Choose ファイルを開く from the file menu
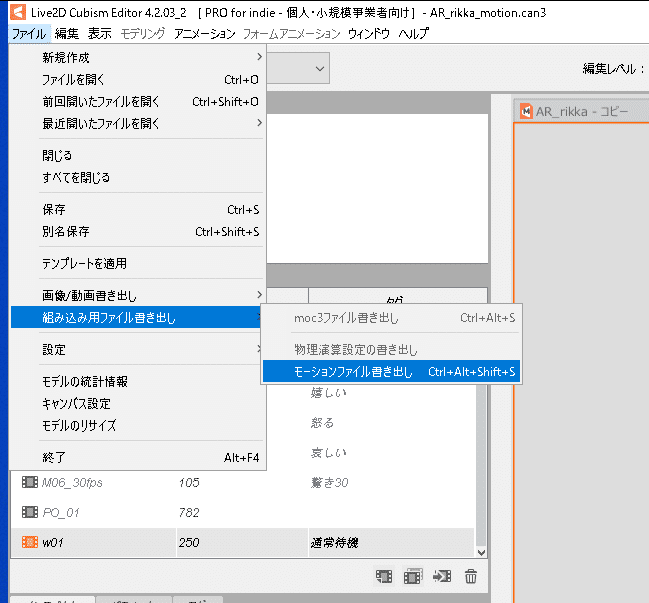The height and width of the screenshot is (603, 649). tap(138, 79)
